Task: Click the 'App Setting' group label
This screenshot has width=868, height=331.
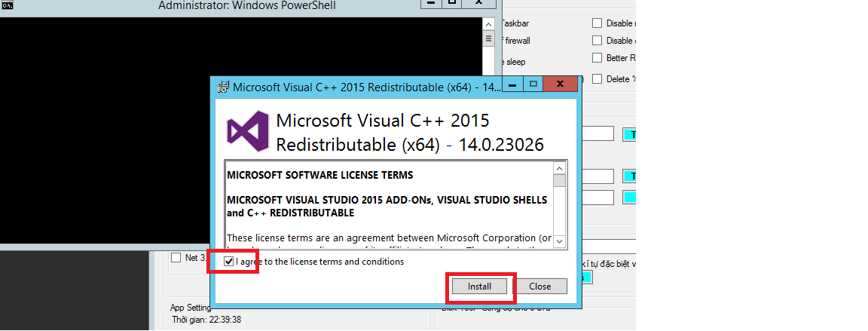Action: click(191, 308)
